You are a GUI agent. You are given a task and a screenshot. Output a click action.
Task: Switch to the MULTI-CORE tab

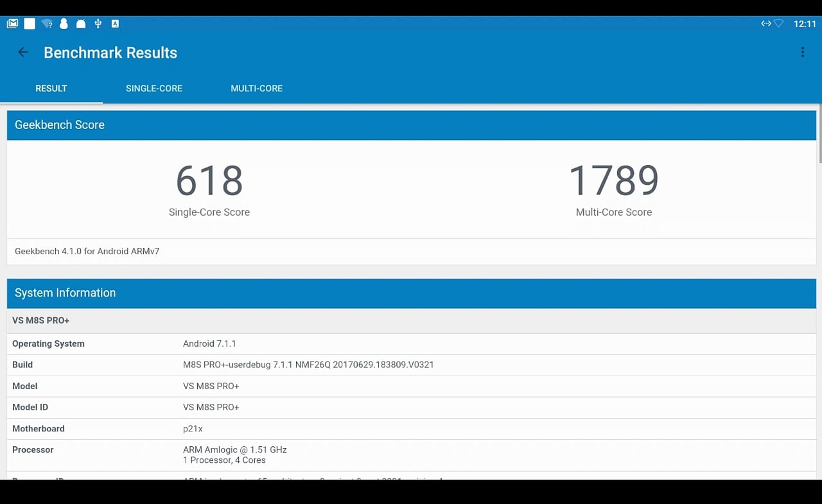[x=257, y=89]
